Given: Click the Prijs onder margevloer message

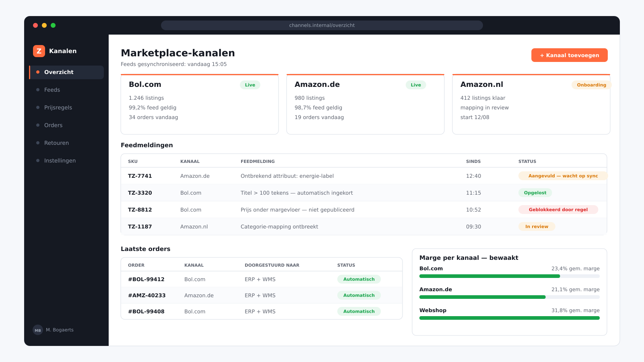Looking at the screenshot, I should (297, 210).
